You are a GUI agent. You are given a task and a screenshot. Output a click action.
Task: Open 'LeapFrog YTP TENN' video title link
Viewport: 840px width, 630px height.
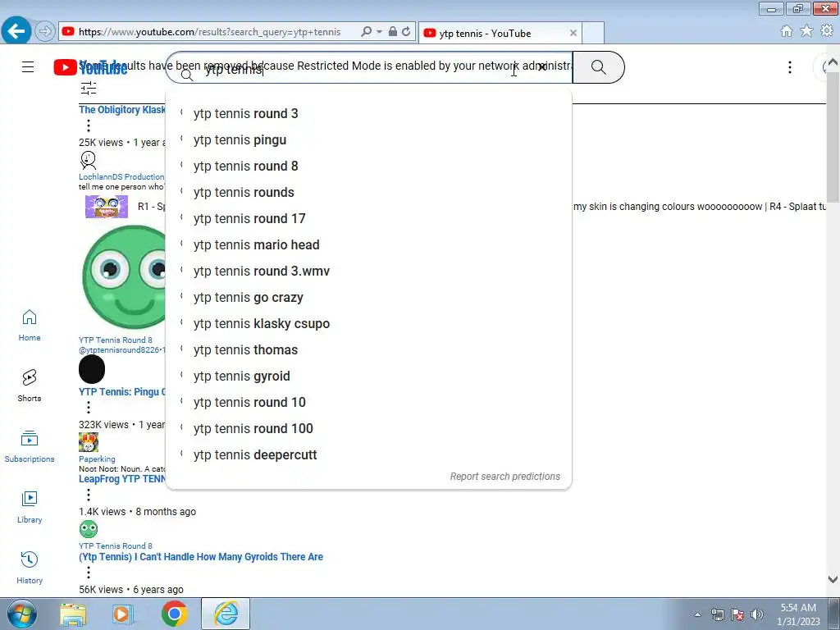click(x=122, y=479)
